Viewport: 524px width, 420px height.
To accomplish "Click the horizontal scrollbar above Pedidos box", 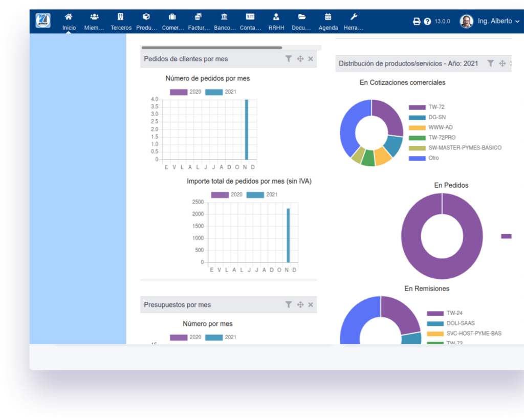I will pos(212,48).
